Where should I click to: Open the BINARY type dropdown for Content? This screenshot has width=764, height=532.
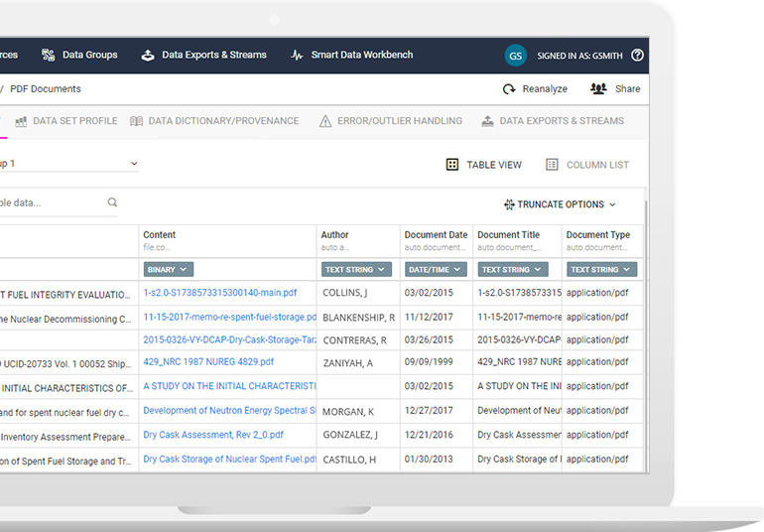pyautogui.click(x=168, y=270)
